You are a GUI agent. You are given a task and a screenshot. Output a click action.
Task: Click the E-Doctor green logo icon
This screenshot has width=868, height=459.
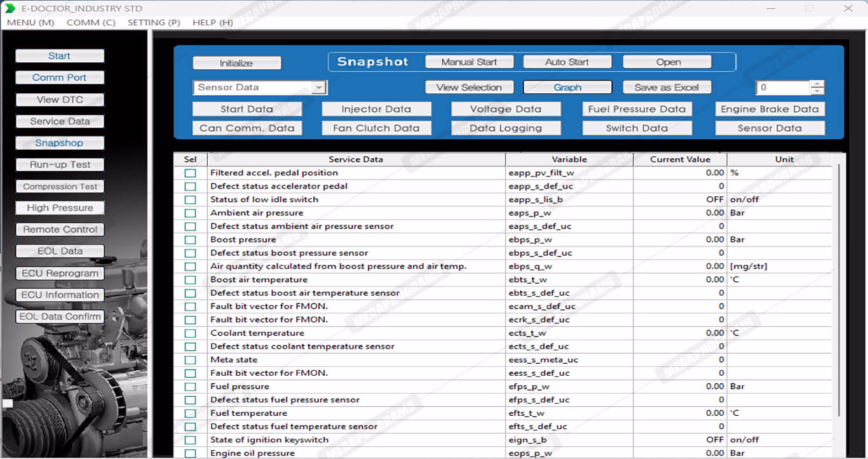pos(10,8)
